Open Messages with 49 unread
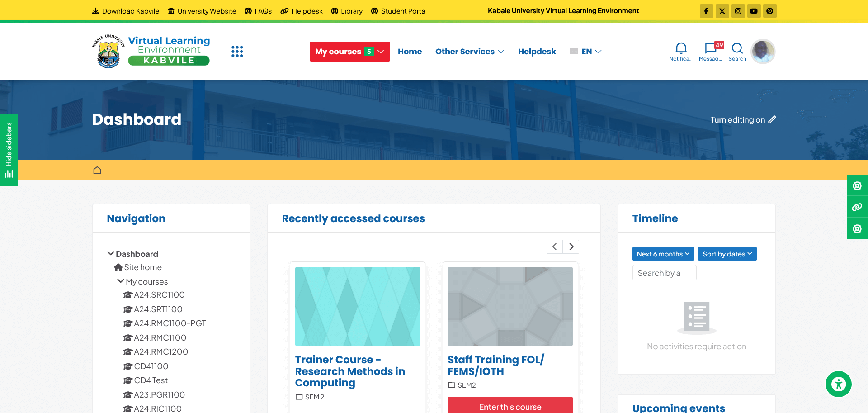The width and height of the screenshot is (868, 413). 710,50
